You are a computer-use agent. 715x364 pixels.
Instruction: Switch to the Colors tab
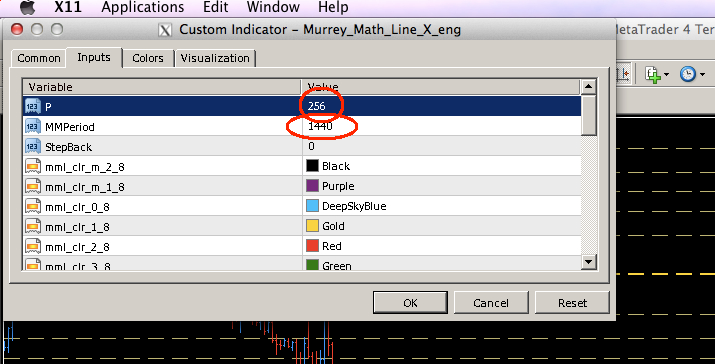pyautogui.click(x=148, y=58)
